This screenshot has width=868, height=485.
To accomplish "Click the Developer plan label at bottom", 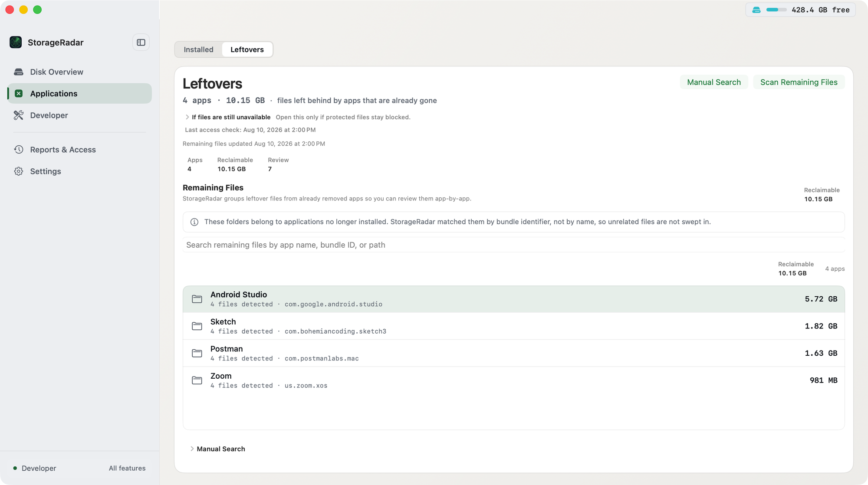I will [x=39, y=468].
